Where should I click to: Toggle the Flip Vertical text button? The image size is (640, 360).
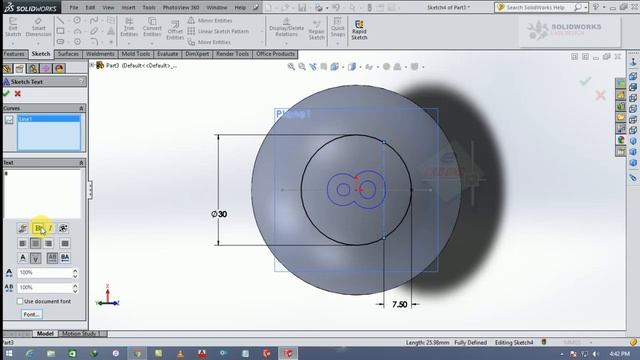pos(36,258)
